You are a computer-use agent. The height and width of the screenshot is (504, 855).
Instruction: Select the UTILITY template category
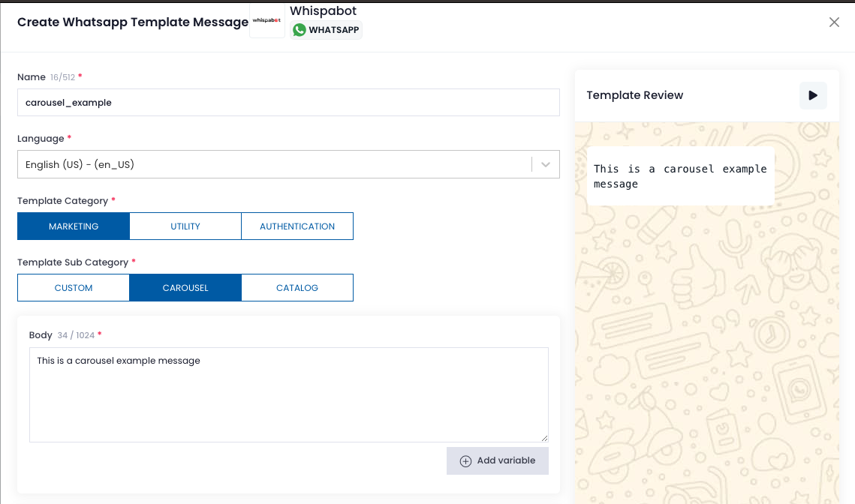tap(185, 226)
